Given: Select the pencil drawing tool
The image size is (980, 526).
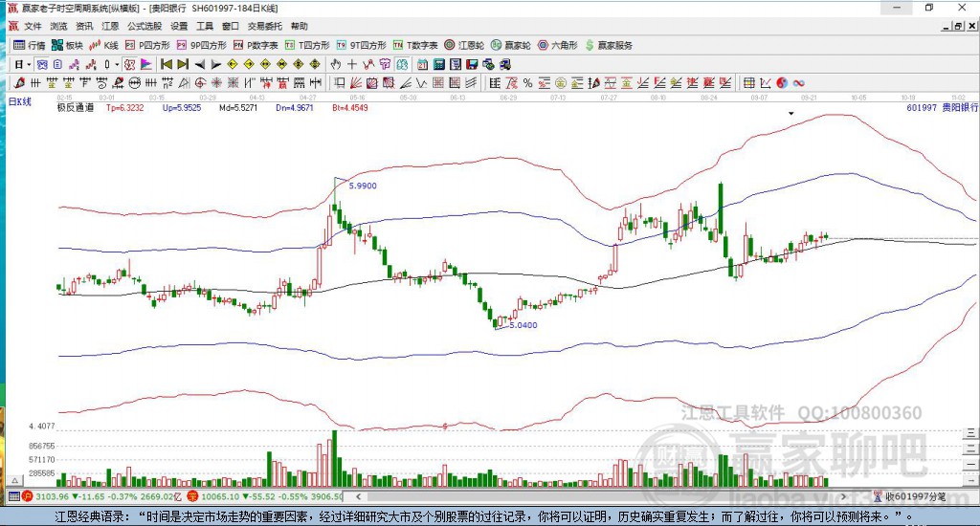Looking at the screenshot, I should [x=19, y=82].
